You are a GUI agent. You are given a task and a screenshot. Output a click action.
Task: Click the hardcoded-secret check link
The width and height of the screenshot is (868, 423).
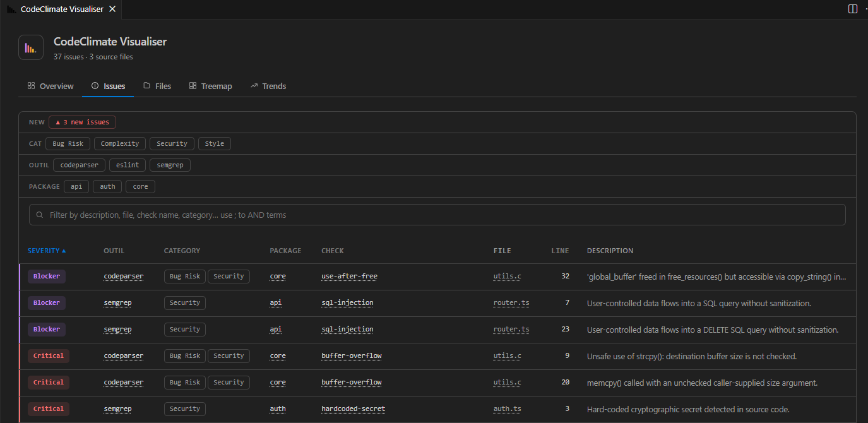(354, 409)
